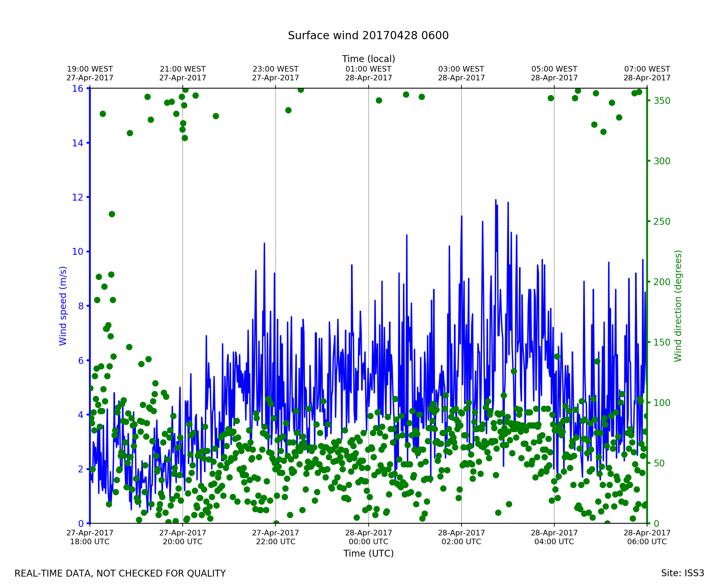Click the Site: ISS3 label

coord(682,573)
